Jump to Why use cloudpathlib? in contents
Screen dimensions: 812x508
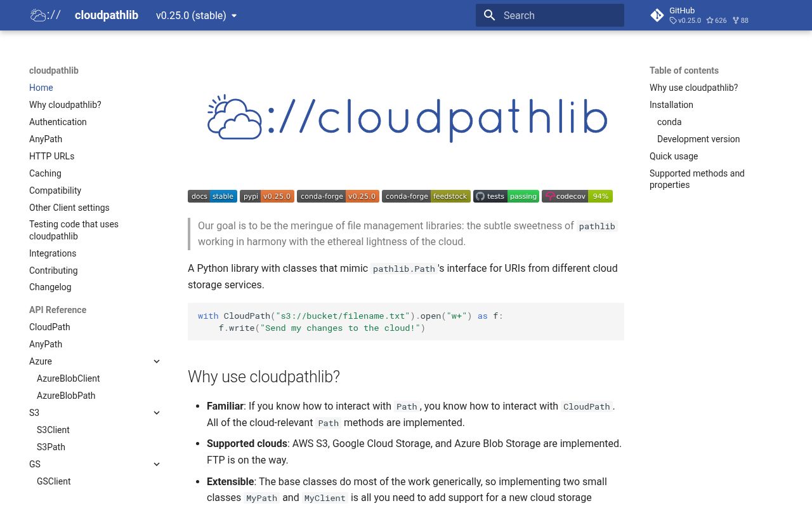pyautogui.click(x=693, y=88)
